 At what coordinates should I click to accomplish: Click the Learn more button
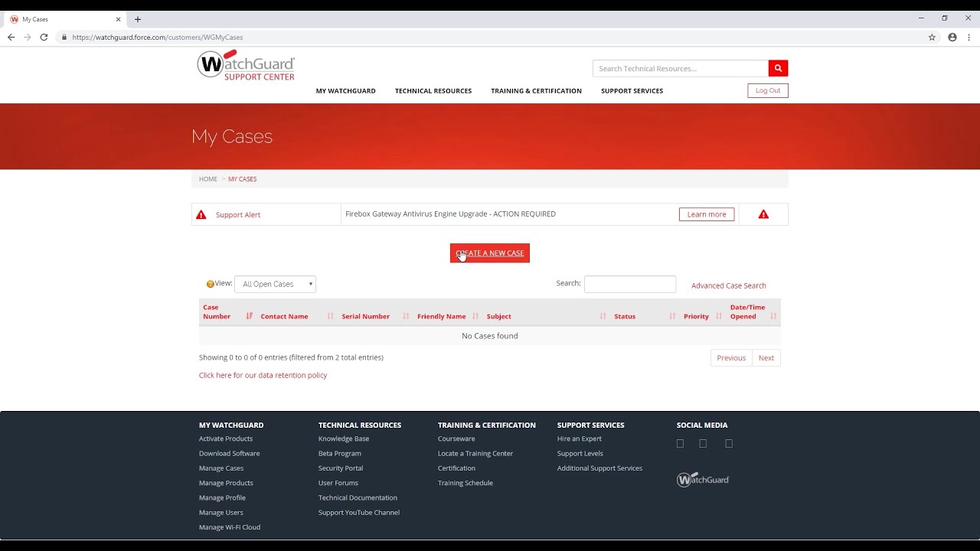click(x=707, y=214)
